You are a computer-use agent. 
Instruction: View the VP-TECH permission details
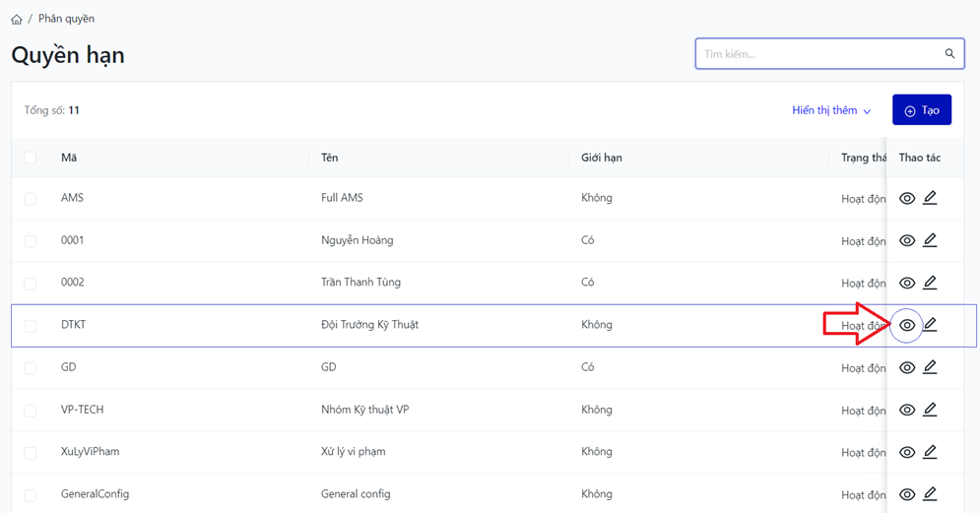tap(907, 411)
